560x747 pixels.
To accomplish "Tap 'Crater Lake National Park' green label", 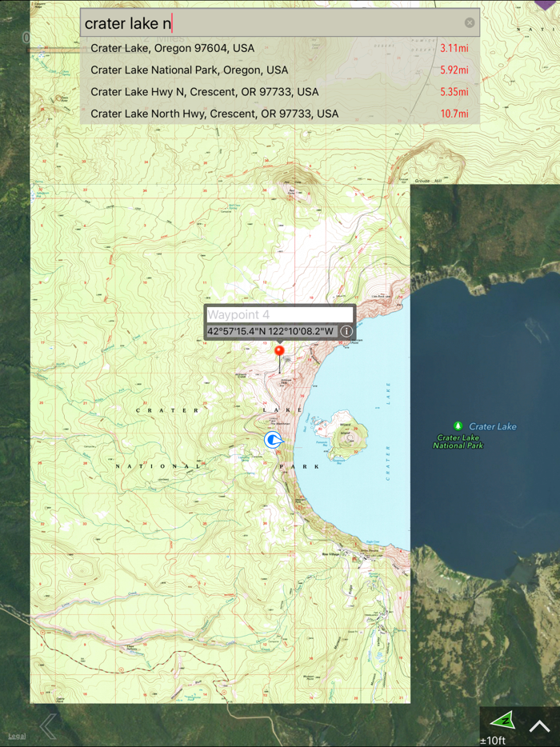I will point(458,441).
